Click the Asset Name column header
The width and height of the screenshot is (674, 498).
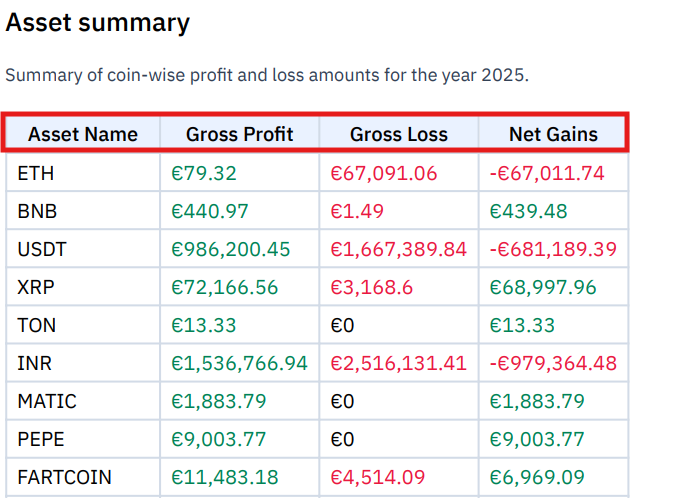click(83, 134)
